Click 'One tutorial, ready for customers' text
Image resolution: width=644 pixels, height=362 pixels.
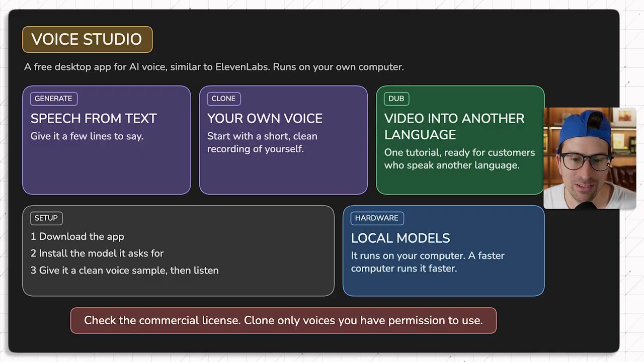tap(459, 159)
